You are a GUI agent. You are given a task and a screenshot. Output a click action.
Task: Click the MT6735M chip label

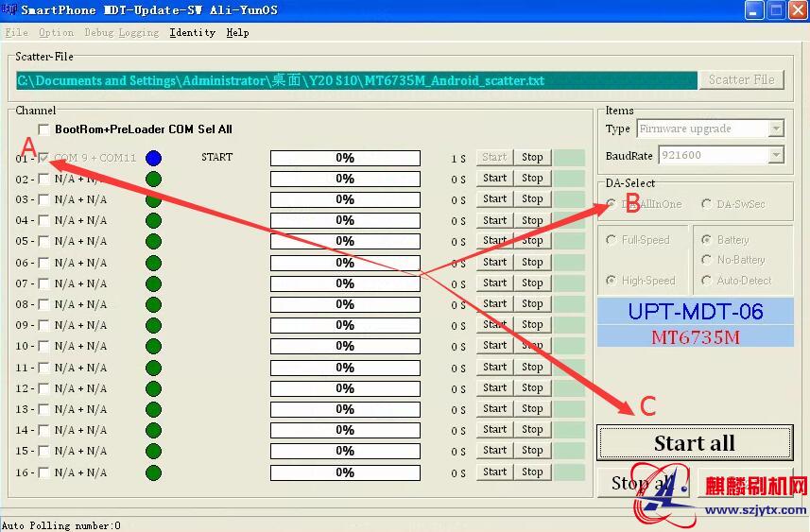coord(696,337)
